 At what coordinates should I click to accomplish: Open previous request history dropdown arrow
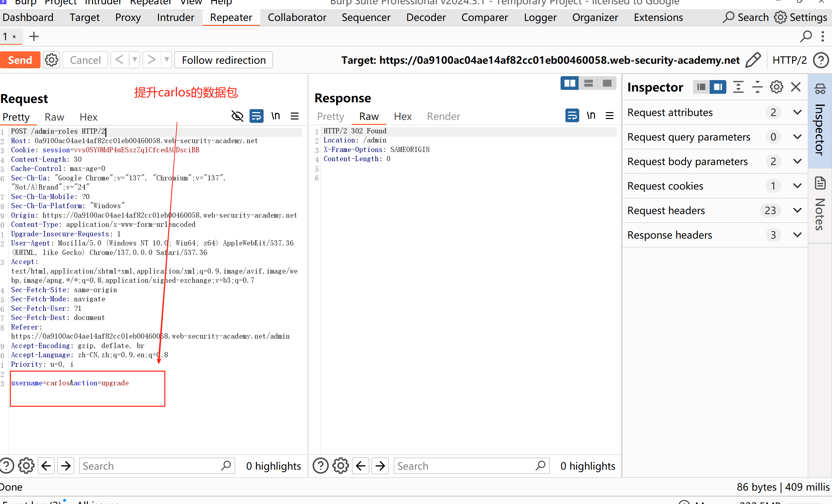click(134, 60)
